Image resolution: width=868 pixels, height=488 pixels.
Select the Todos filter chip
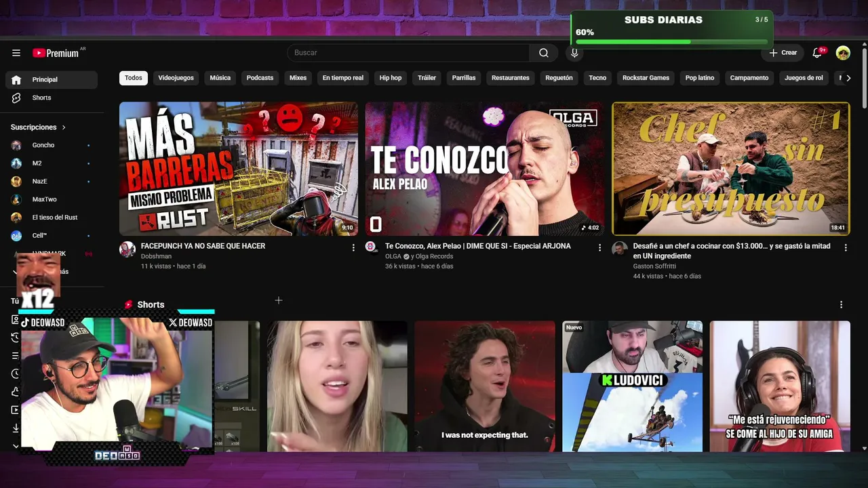134,78
